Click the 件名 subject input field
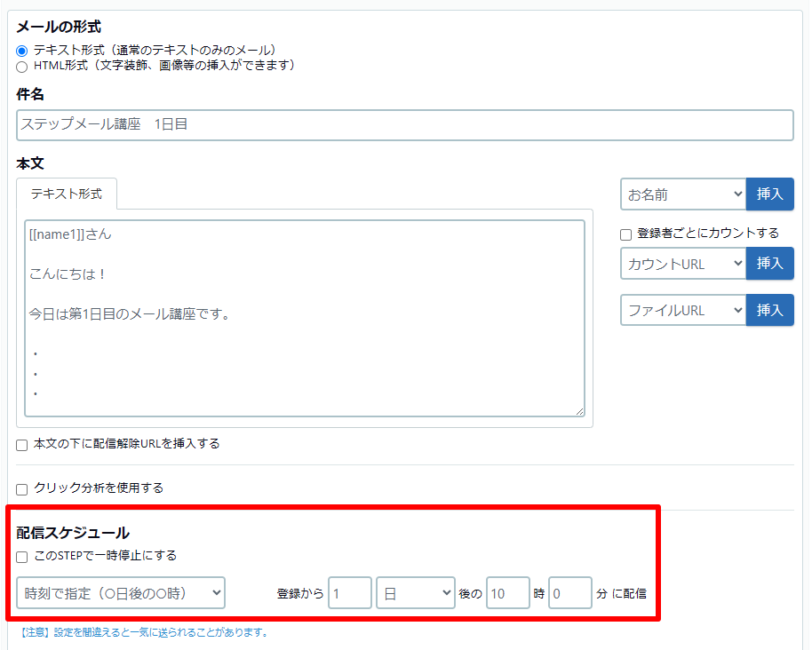812x650 pixels. tap(405, 124)
